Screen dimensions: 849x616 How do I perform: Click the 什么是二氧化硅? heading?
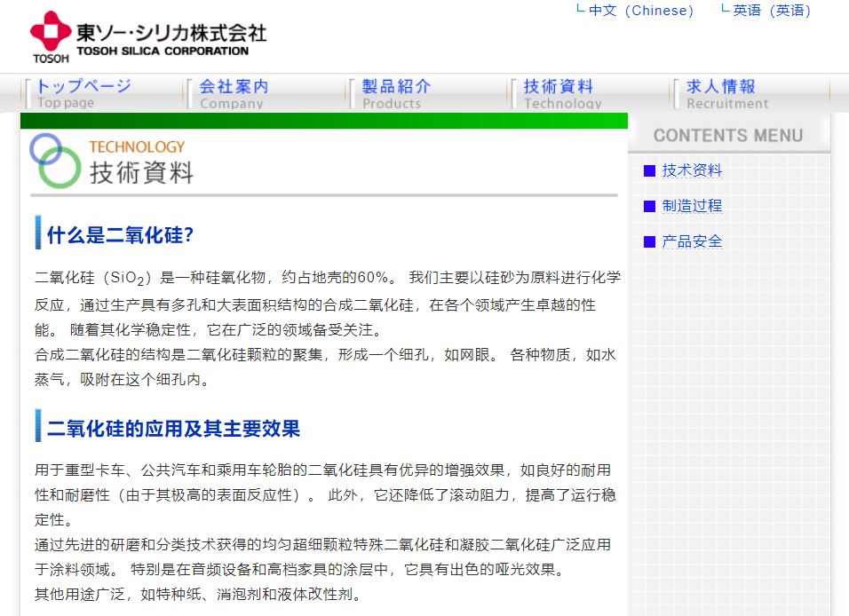pyautogui.click(x=120, y=235)
